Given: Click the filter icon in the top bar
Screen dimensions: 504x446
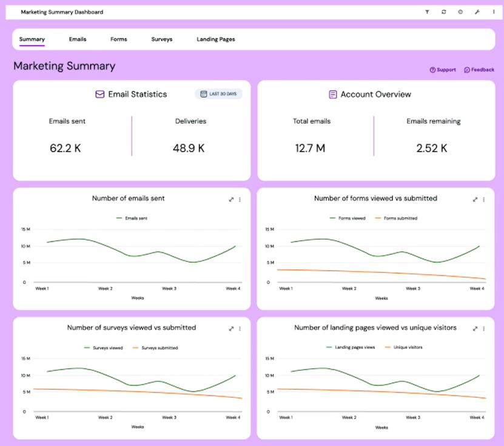Looking at the screenshot, I should click(427, 12).
